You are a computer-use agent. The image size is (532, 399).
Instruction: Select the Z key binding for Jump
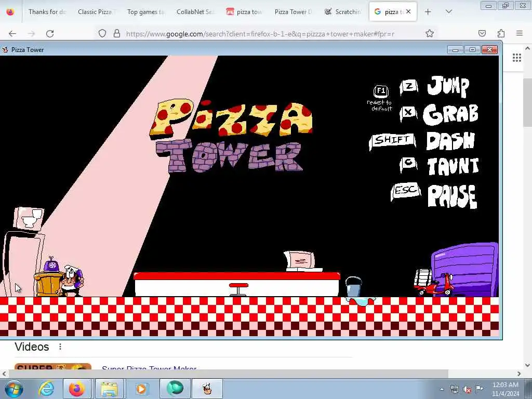(409, 87)
